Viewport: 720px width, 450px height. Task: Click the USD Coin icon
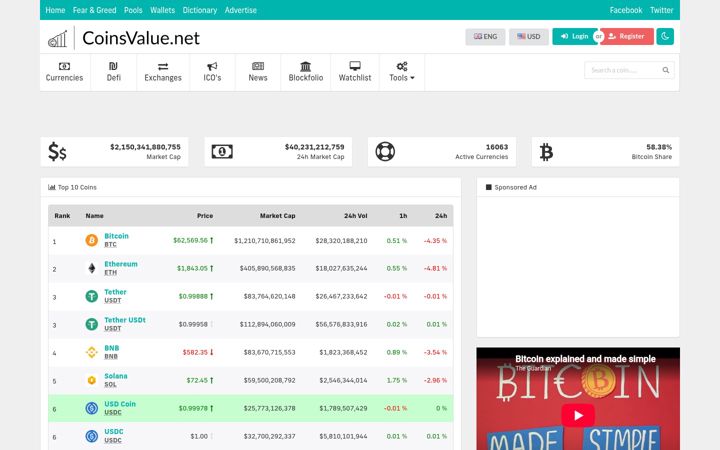[x=92, y=408]
